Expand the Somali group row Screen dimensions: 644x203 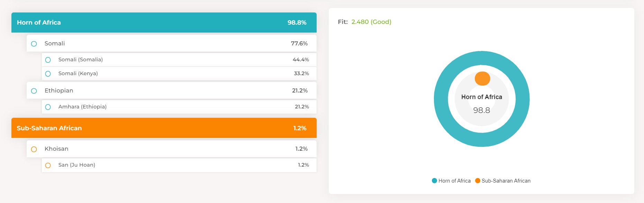pos(171,43)
